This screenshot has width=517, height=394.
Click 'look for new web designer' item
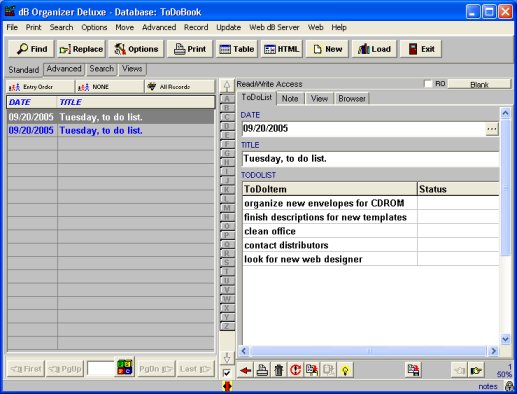(x=330, y=259)
